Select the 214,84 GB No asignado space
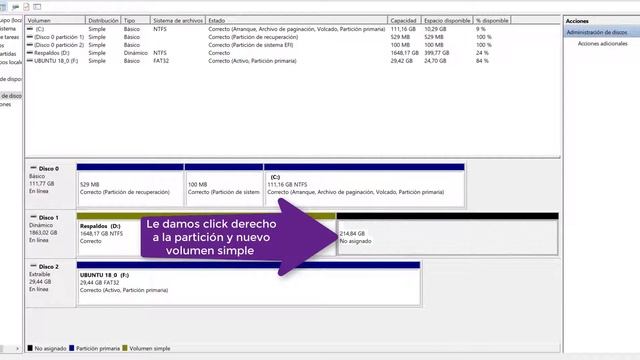The height and width of the screenshot is (360, 640). (447, 235)
